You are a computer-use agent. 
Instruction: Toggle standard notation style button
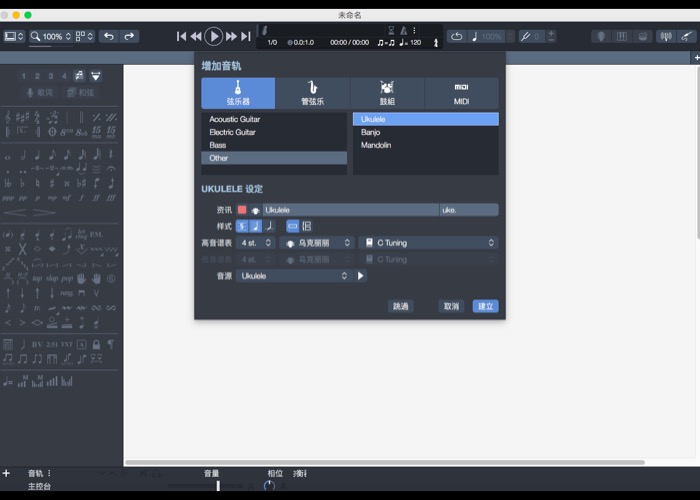[x=242, y=226]
